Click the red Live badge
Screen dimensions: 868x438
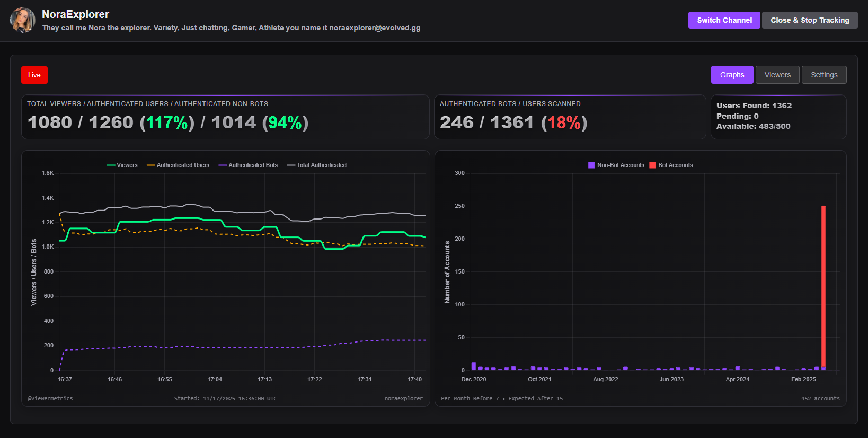[34, 75]
